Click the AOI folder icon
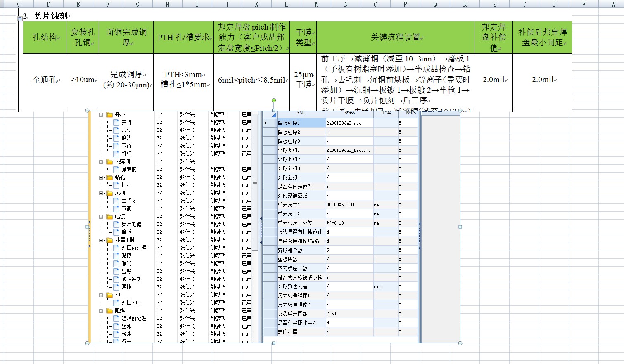 coord(109,295)
